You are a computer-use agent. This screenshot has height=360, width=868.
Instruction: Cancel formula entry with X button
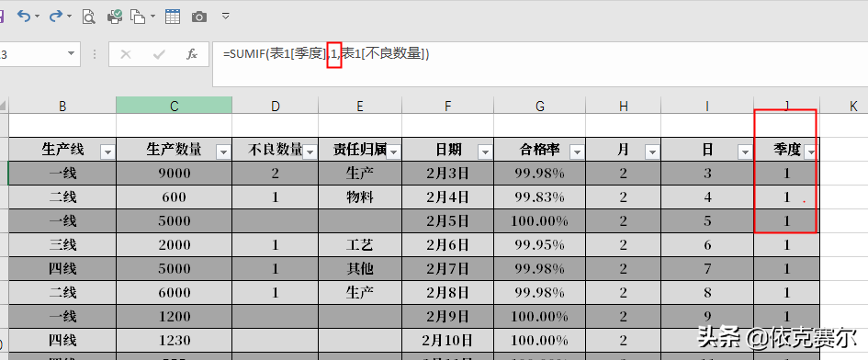126,53
